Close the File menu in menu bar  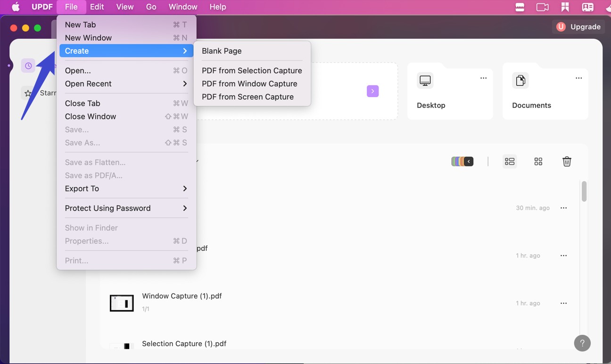click(71, 7)
